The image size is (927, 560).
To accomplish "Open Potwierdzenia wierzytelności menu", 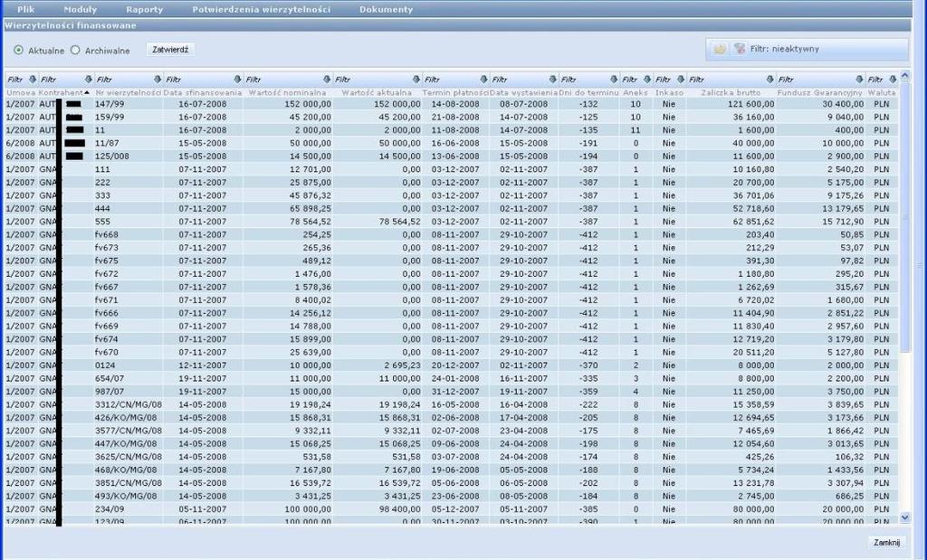I will 262,9.
